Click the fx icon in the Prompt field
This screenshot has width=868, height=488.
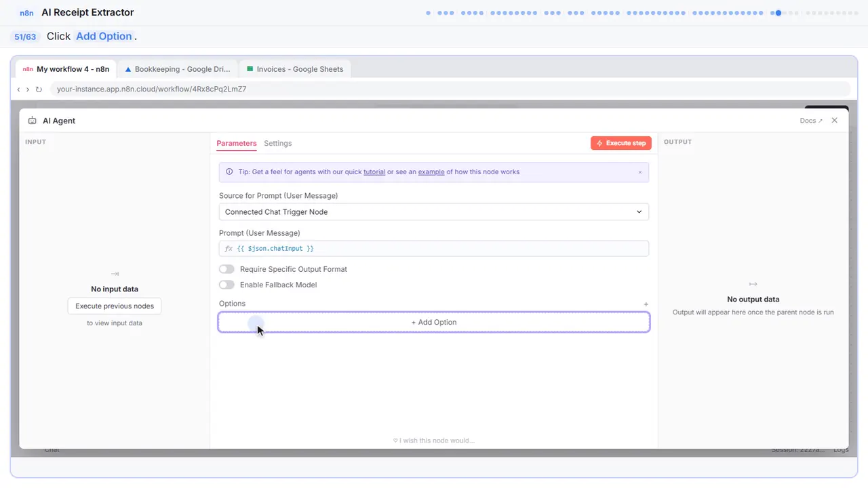229,249
